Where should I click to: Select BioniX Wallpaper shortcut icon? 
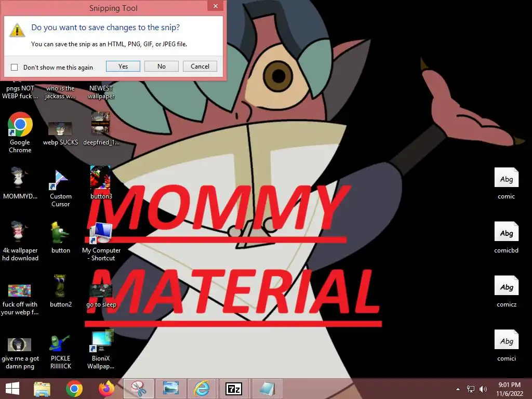[x=101, y=350]
